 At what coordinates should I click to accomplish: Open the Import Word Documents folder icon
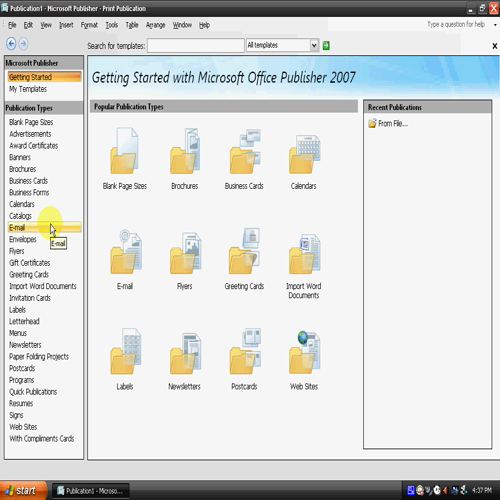[x=304, y=253]
